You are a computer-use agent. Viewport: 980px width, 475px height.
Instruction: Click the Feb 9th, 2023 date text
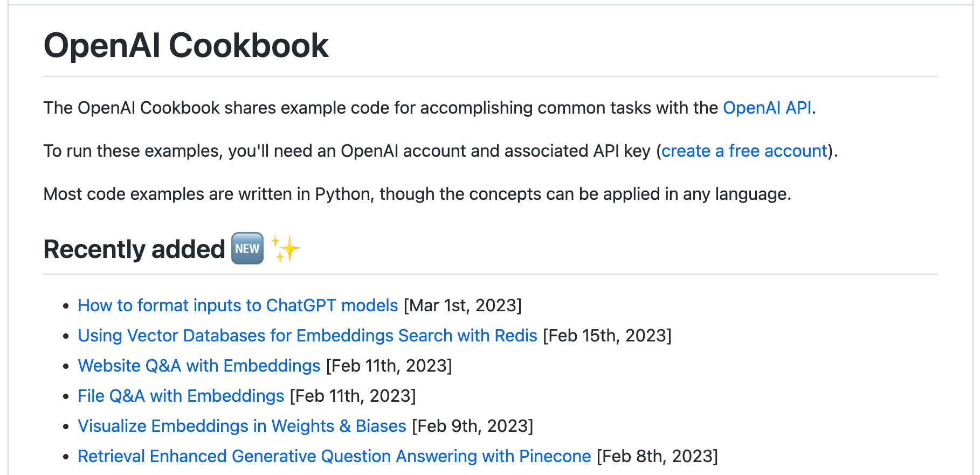click(x=473, y=426)
